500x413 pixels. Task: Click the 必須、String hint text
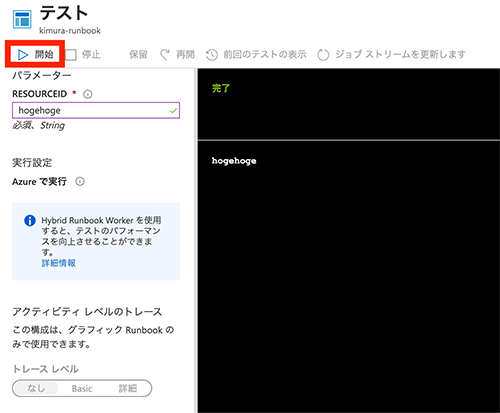coord(39,126)
